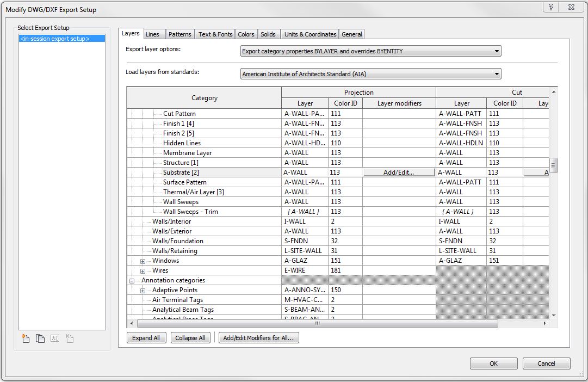Expand the Windows category tree node

(x=143, y=261)
